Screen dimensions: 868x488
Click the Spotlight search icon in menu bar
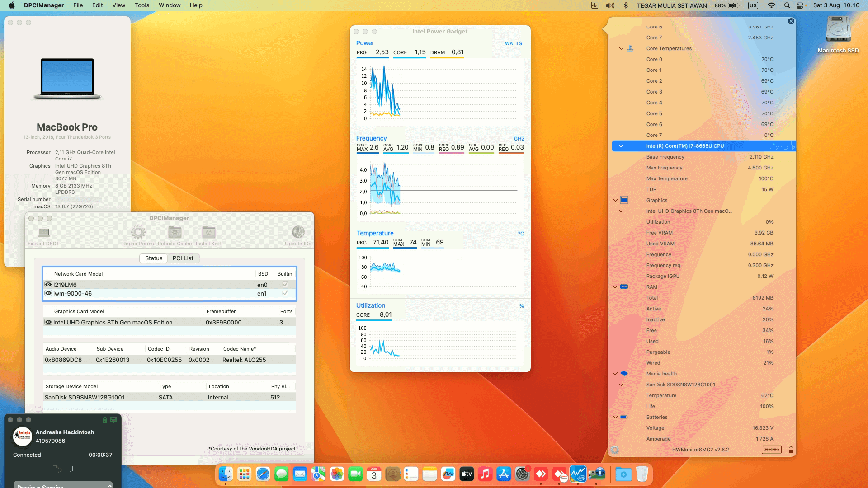787,5
